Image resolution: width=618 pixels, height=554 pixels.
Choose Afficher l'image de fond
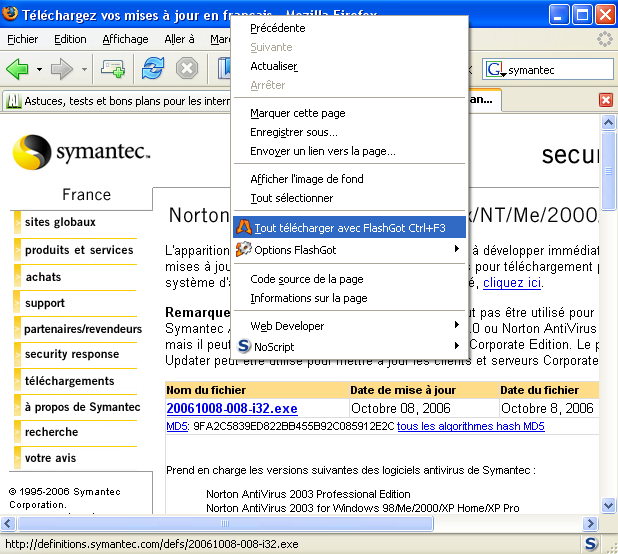click(349, 179)
